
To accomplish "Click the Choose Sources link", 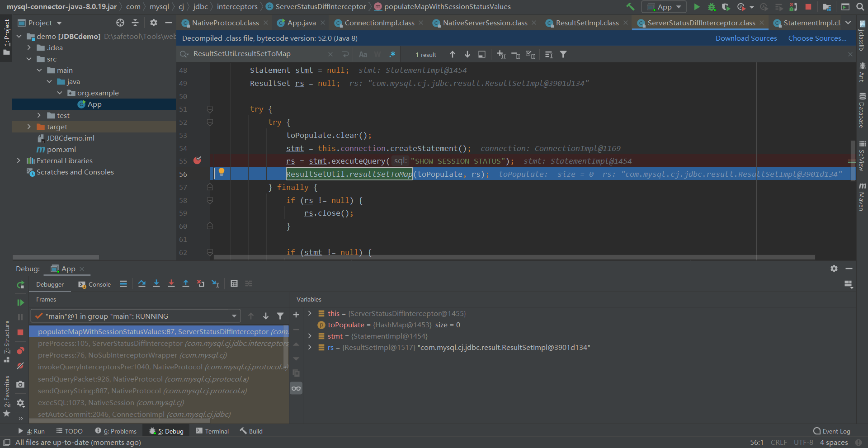I will point(817,38).
